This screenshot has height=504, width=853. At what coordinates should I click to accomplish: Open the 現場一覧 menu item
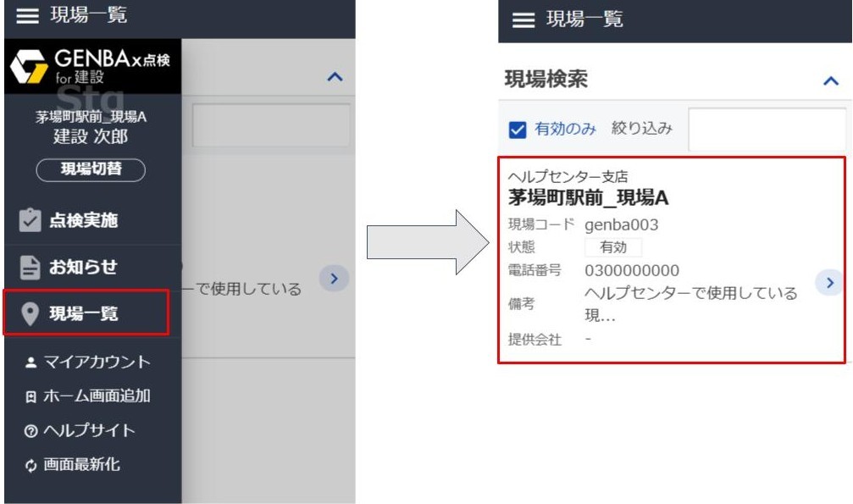click(x=85, y=314)
